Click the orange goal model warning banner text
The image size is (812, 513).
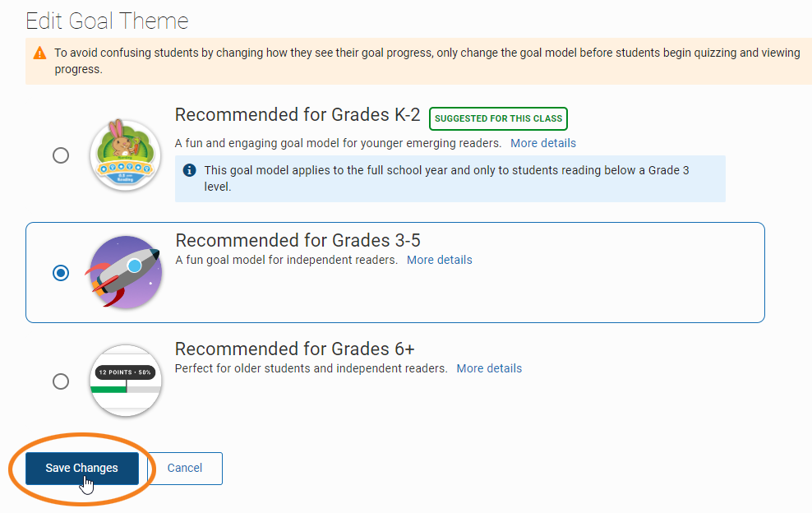coord(427,61)
